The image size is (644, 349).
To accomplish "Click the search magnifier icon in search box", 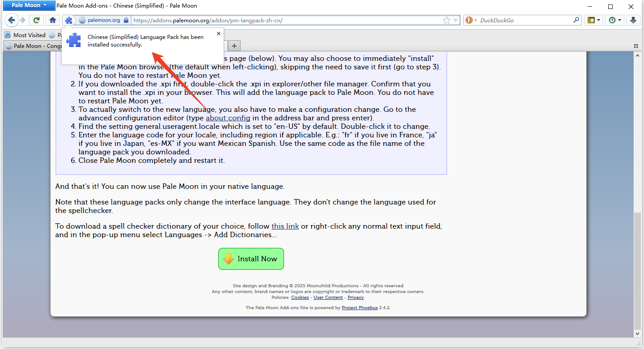I will 576,20.
